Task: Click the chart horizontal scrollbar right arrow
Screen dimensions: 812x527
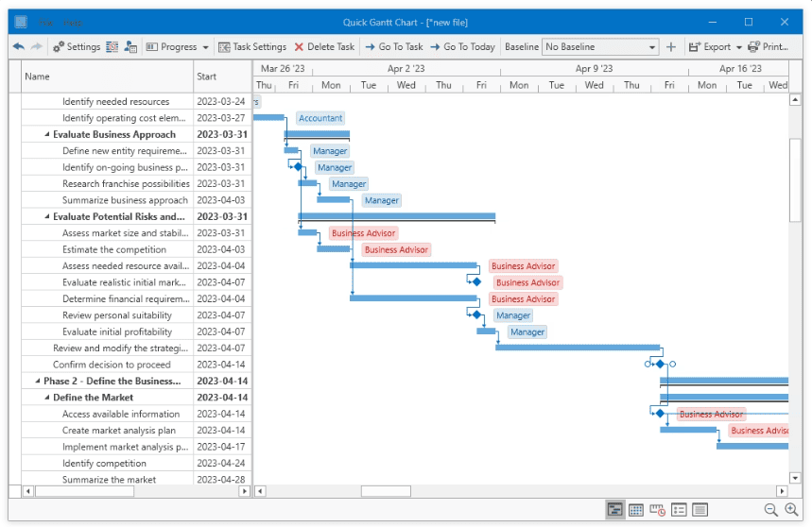Action: pyautogui.click(x=782, y=491)
